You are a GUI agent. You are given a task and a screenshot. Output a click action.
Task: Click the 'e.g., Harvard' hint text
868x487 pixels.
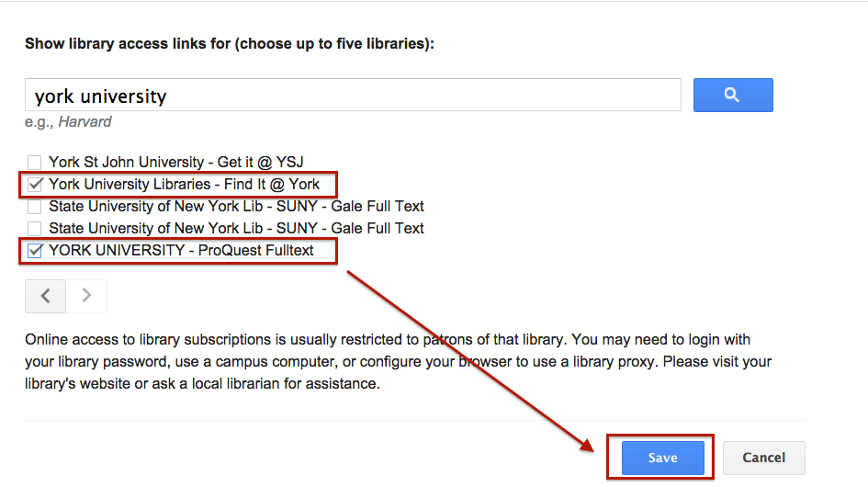point(68,122)
